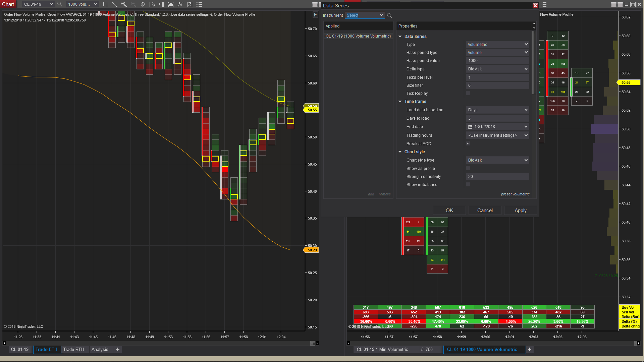This screenshot has height=362, width=644.
Task: Open the Chart style type dropdown
Action: click(x=497, y=160)
